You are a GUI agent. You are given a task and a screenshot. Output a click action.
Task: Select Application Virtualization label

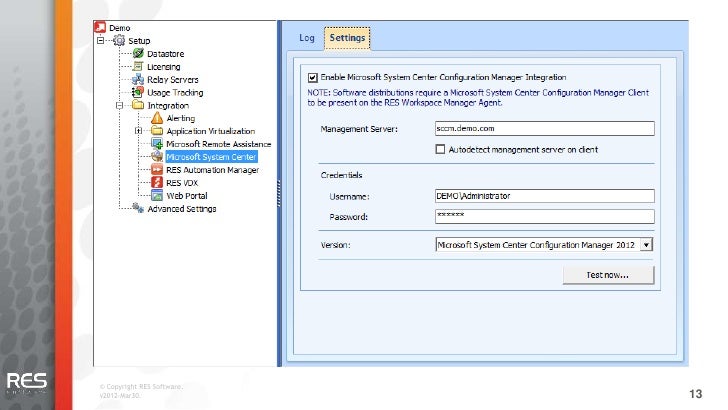[211, 131]
